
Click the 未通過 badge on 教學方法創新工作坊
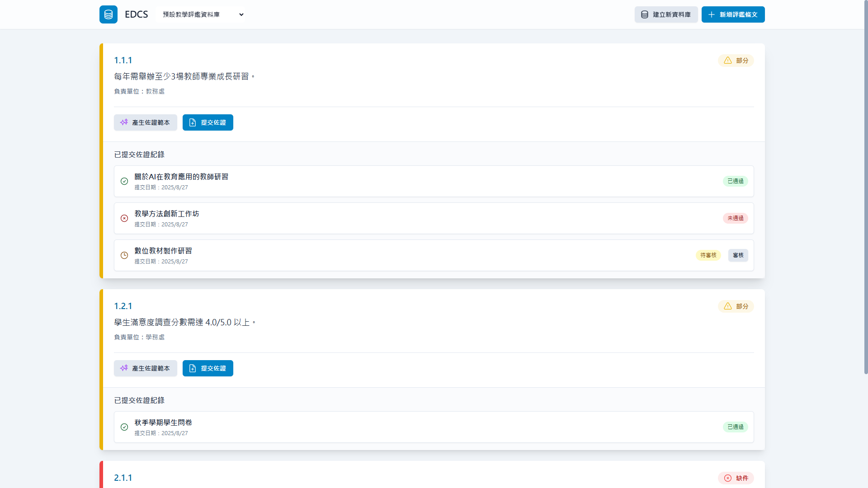point(735,218)
